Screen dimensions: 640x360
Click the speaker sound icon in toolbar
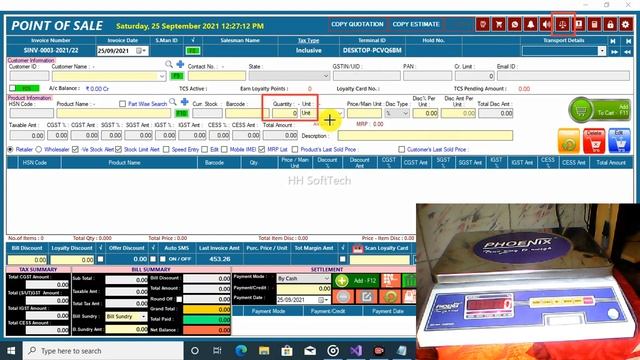[547, 24]
